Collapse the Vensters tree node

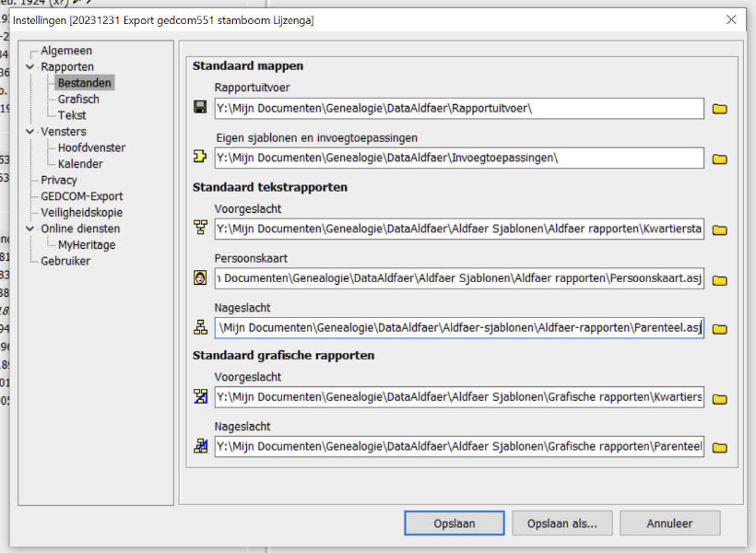[x=30, y=132]
